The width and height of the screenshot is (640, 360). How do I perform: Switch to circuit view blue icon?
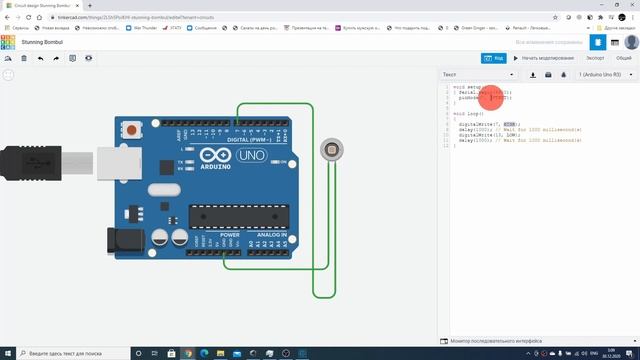point(598,42)
